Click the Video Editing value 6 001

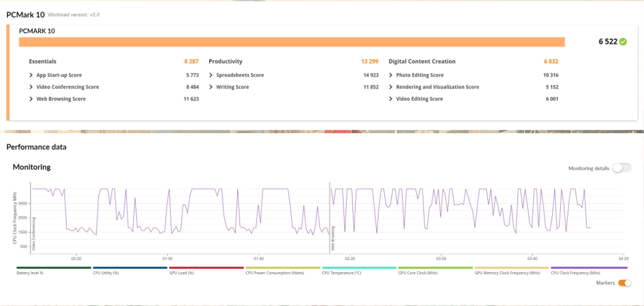tap(552, 99)
